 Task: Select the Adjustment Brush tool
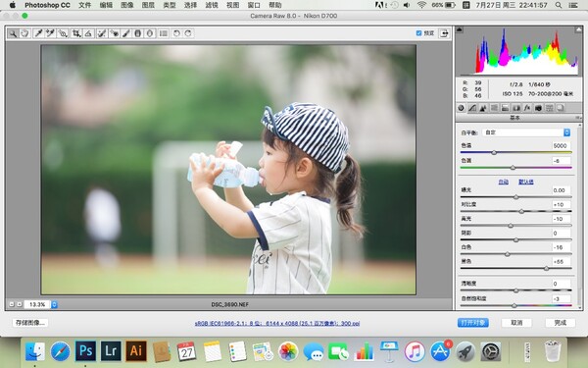click(126, 33)
